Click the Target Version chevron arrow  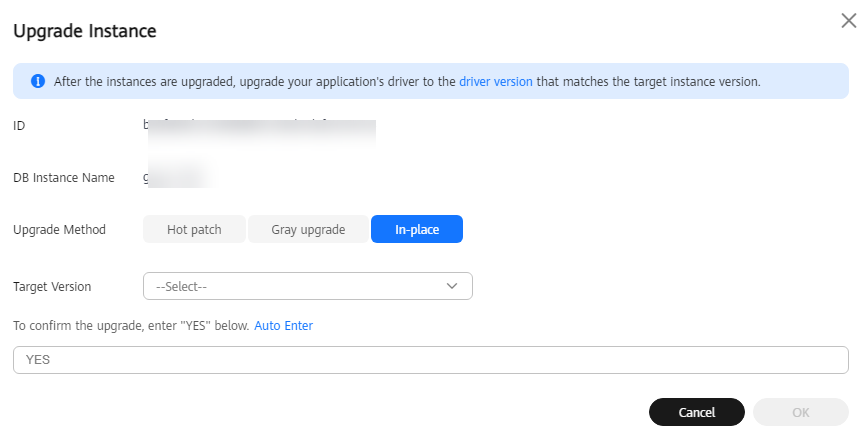[452, 286]
